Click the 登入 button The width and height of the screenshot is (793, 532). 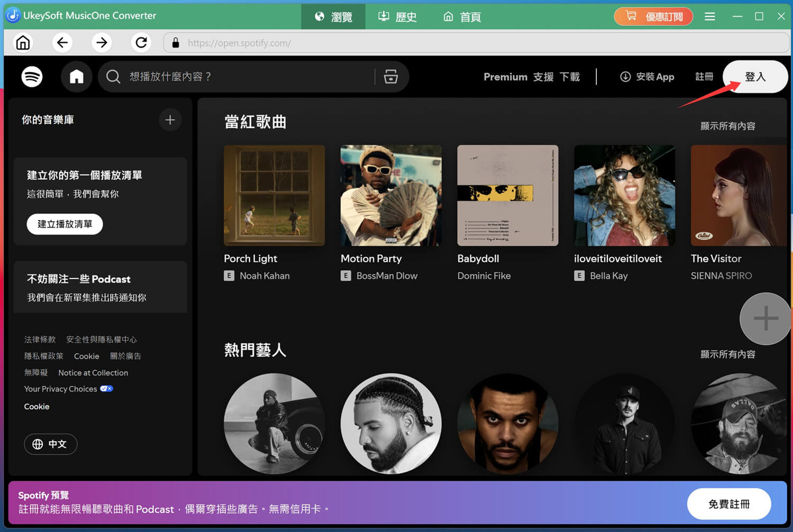755,77
